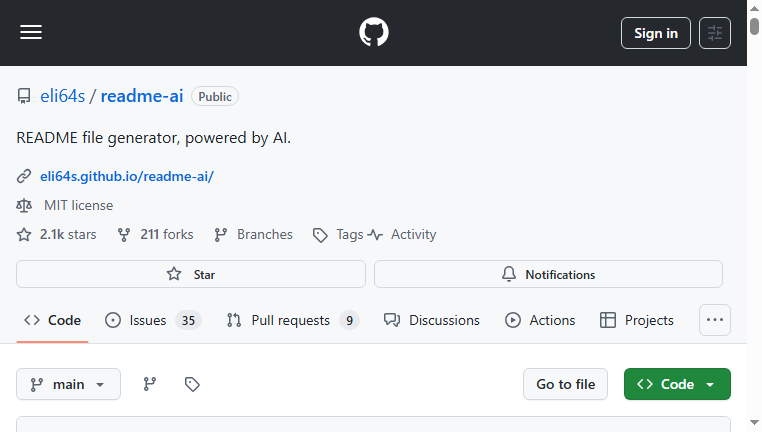Star this repository
762x432 pixels.
[191, 274]
